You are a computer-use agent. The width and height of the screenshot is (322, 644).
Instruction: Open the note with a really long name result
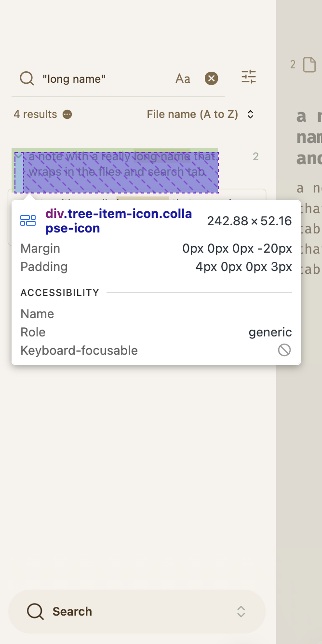coord(121,164)
